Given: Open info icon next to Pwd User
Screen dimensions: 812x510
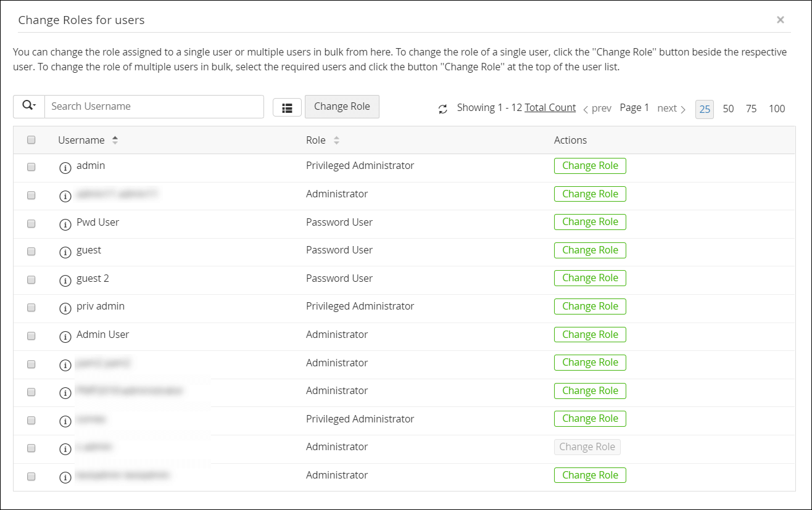Looking at the screenshot, I should coord(65,224).
